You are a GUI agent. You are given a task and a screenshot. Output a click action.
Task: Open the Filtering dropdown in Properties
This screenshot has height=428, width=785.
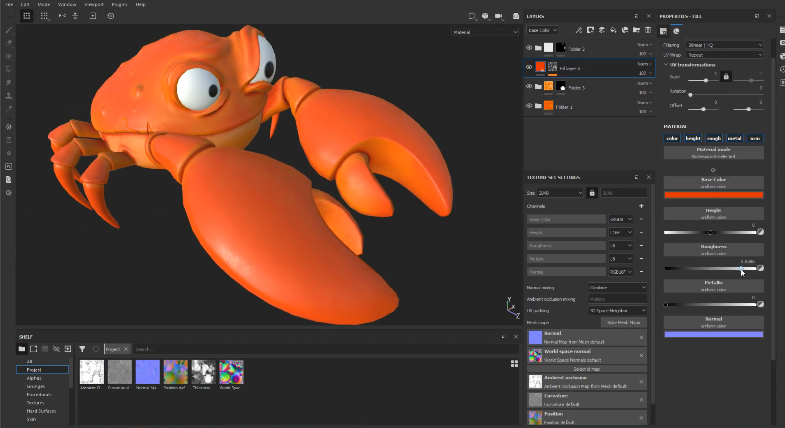724,45
